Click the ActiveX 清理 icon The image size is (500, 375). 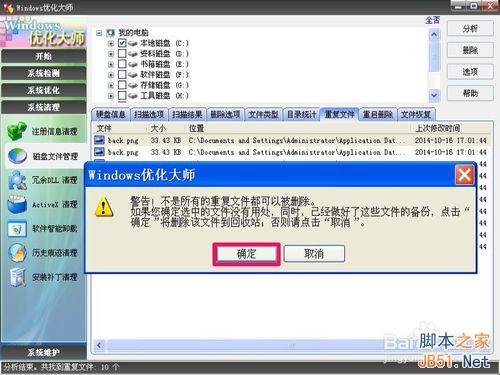tap(17, 204)
